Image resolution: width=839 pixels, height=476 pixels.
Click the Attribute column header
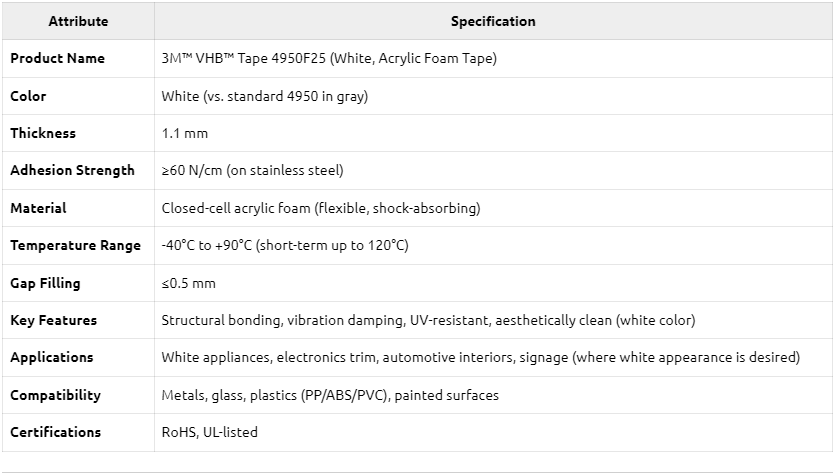coord(78,21)
